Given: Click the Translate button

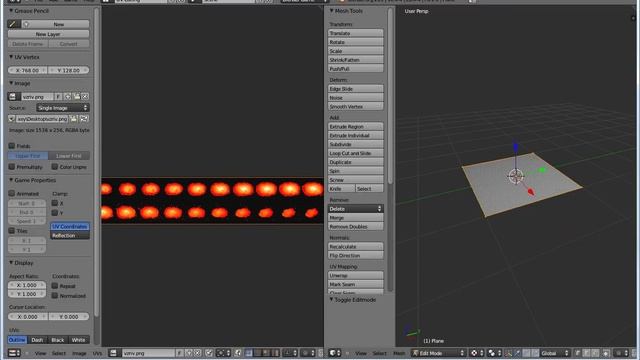Looking at the screenshot, I should (356, 33).
